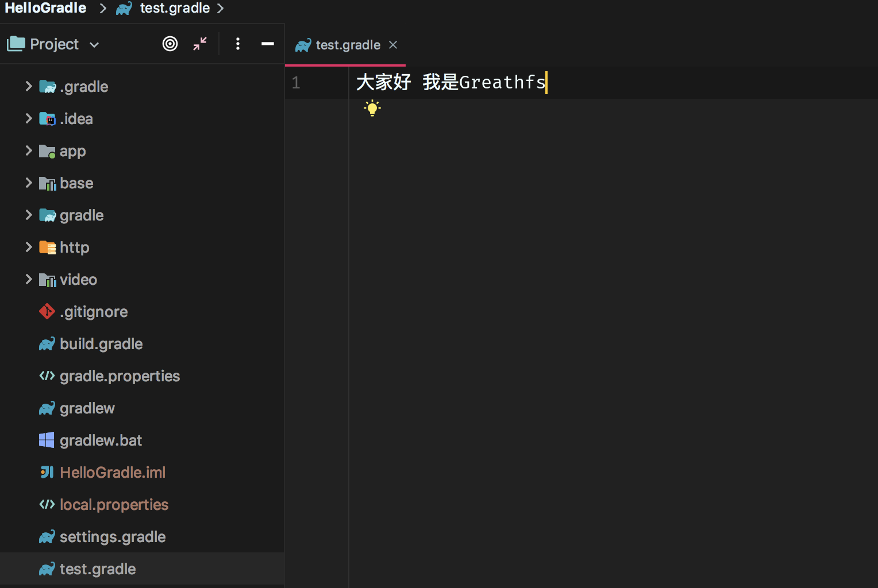Click the test.gradle breadcrumb

(175, 8)
